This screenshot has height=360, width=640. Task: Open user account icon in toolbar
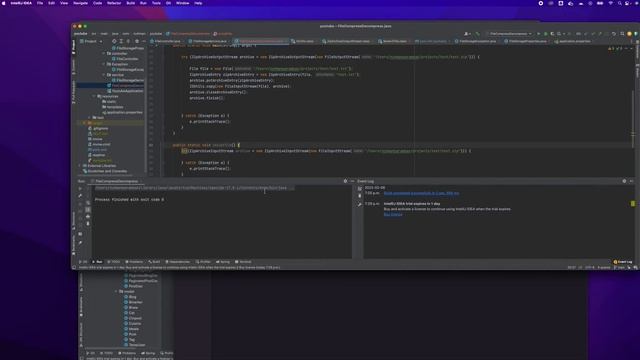[x=467, y=34]
